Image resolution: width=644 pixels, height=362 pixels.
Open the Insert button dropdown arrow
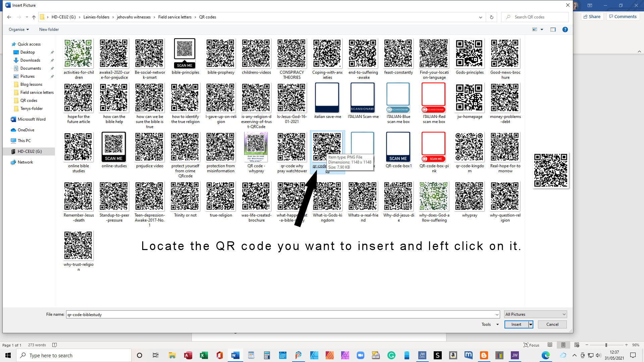point(531,324)
